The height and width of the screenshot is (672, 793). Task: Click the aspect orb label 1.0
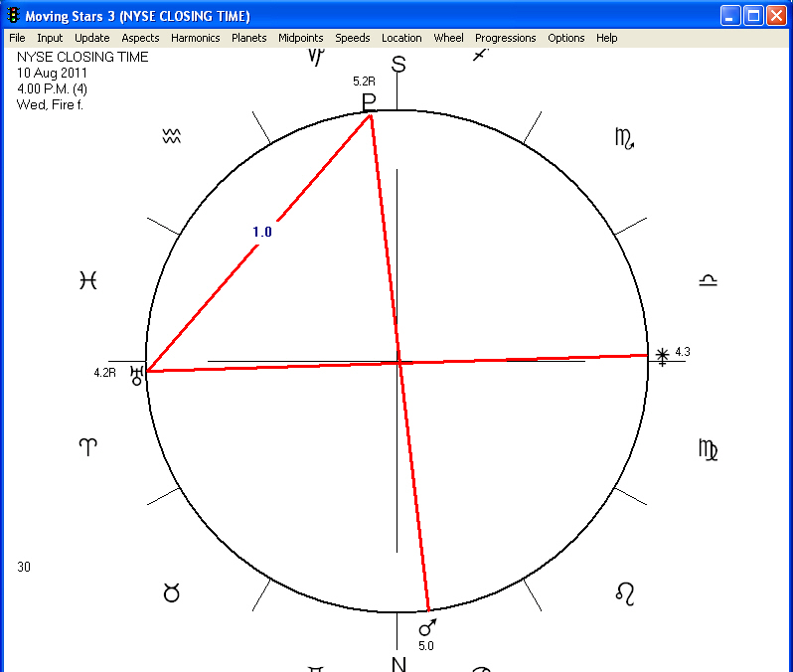[262, 232]
